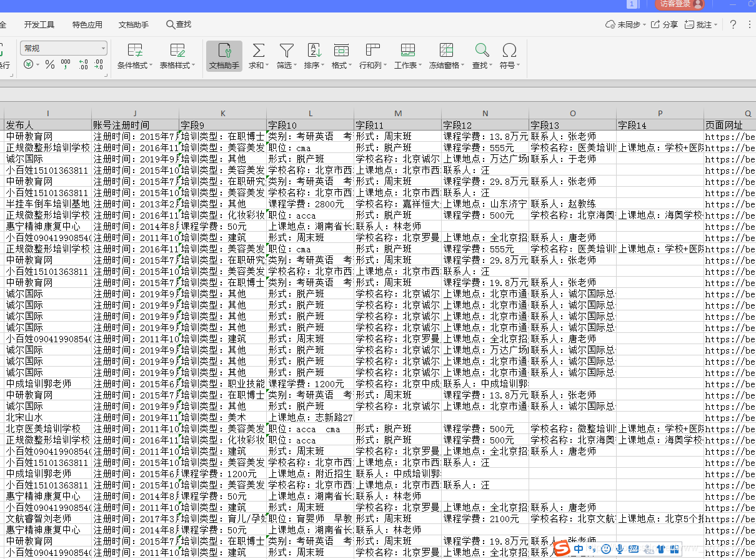
Task: Select cell 半挂车倒车培训基地
Action: [48, 204]
